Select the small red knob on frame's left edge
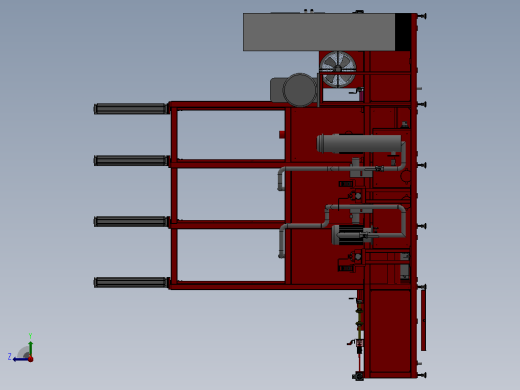 point(282,134)
